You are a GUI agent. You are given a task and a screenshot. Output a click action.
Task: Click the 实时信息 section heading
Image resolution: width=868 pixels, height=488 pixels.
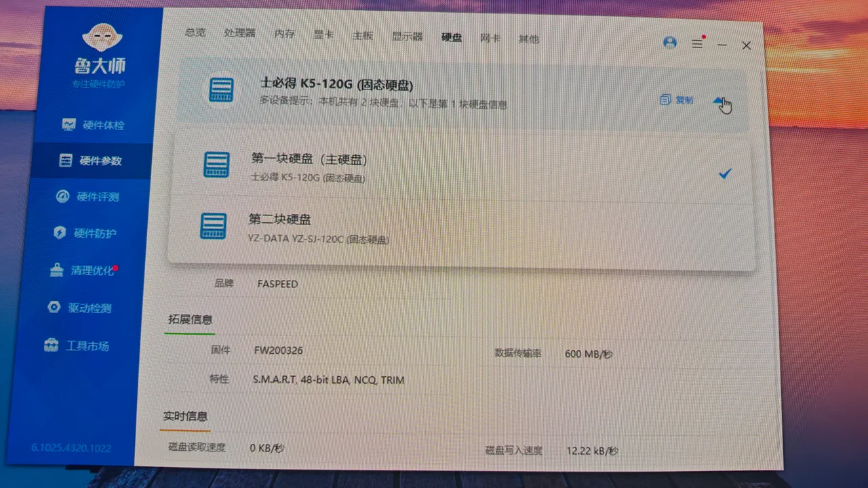pos(185,415)
